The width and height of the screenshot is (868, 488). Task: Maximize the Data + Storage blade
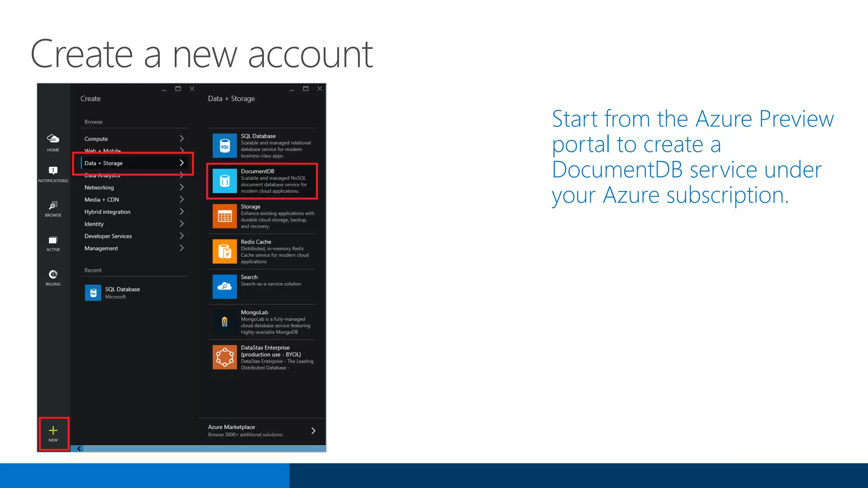point(306,89)
